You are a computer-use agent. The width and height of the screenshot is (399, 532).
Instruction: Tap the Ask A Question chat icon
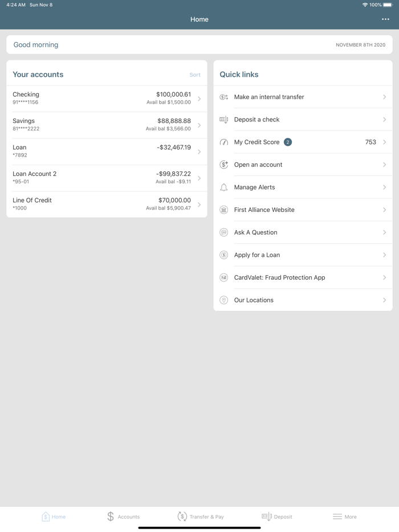(224, 232)
